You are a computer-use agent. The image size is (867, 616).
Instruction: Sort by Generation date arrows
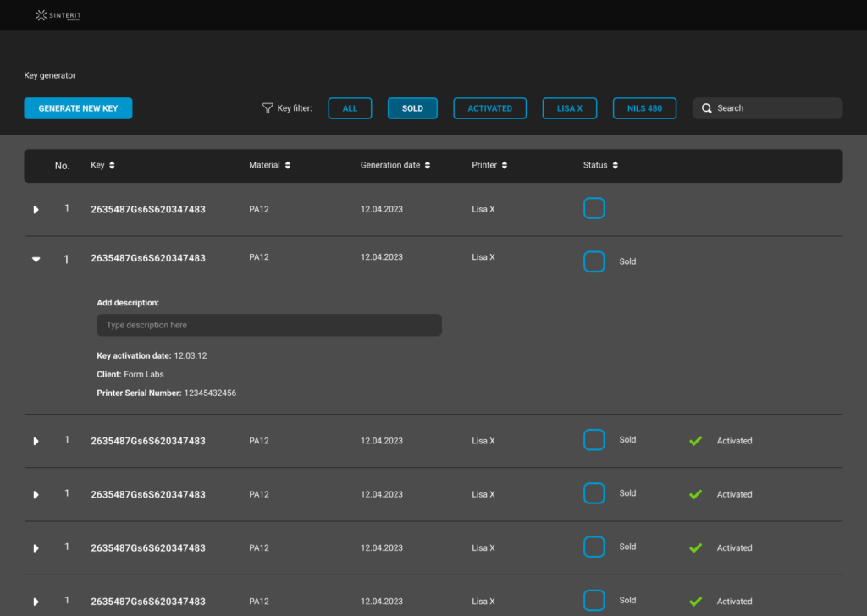click(428, 166)
